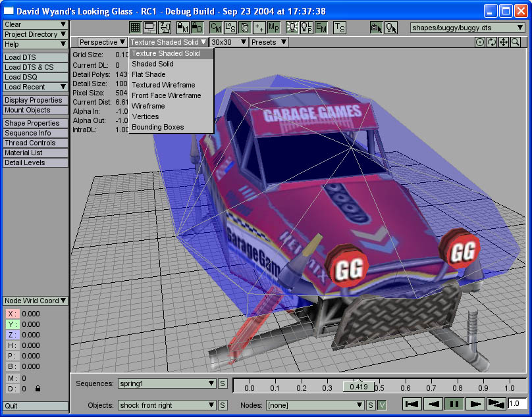Select Wireframe from the render mode list
Viewport: 532px width, 417px height.
[148, 106]
